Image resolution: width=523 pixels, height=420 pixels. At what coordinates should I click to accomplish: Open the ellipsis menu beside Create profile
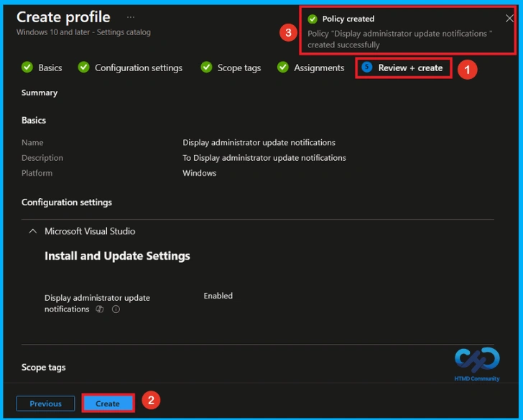[131, 17]
